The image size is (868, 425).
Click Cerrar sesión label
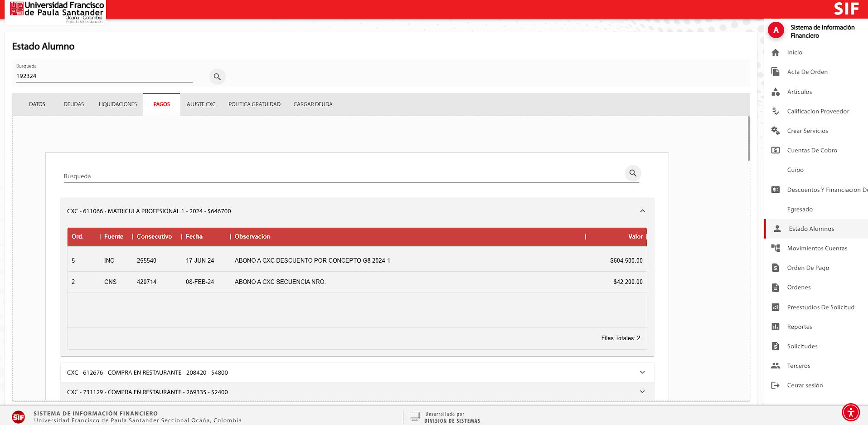805,385
